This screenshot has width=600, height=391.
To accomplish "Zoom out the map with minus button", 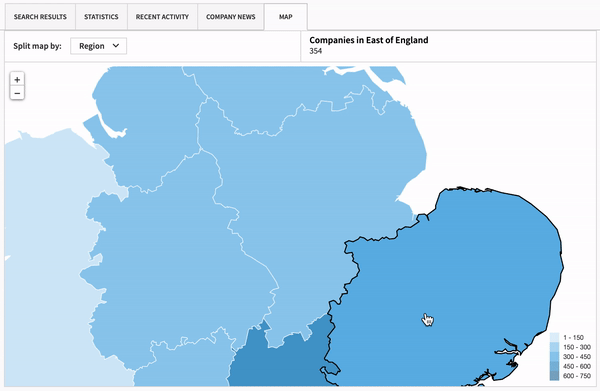I will (x=17, y=93).
